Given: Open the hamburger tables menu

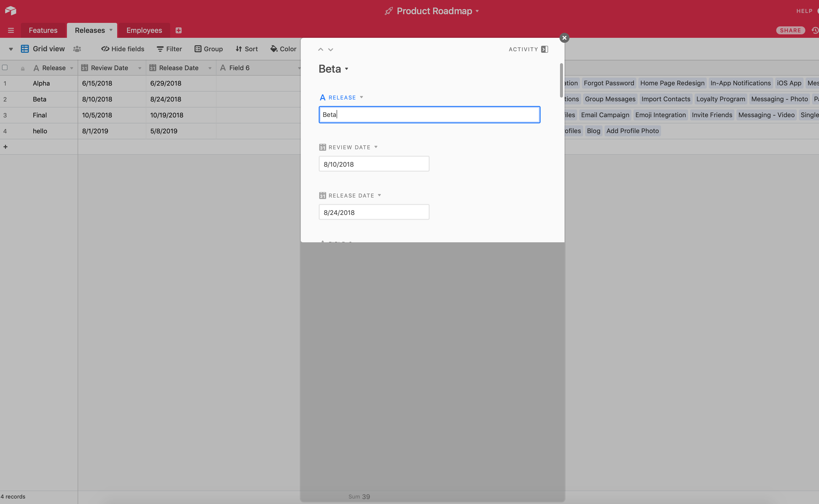Looking at the screenshot, I should [11, 30].
